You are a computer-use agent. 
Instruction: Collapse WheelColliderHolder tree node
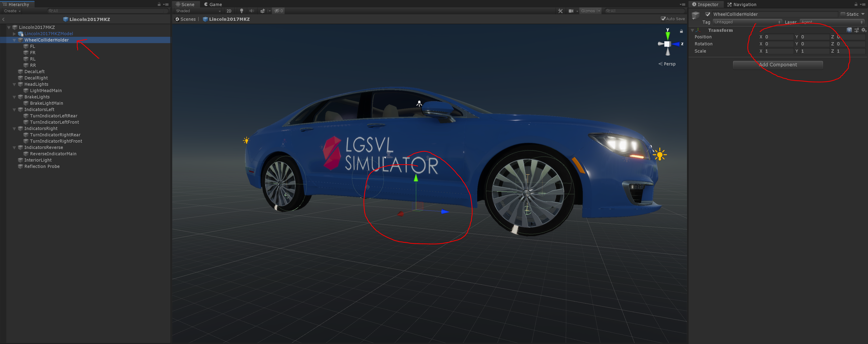14,40
